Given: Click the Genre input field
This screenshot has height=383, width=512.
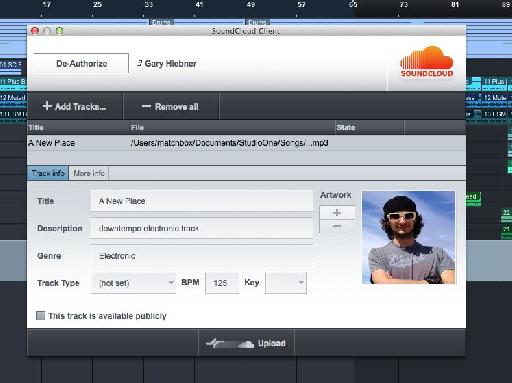Looking at the screenshot, I should click(202, 256).
